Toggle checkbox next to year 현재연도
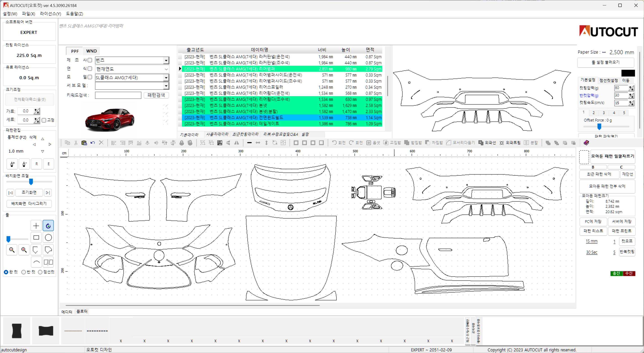The width and height of the screenshot is (644, 353). point(90,69)
